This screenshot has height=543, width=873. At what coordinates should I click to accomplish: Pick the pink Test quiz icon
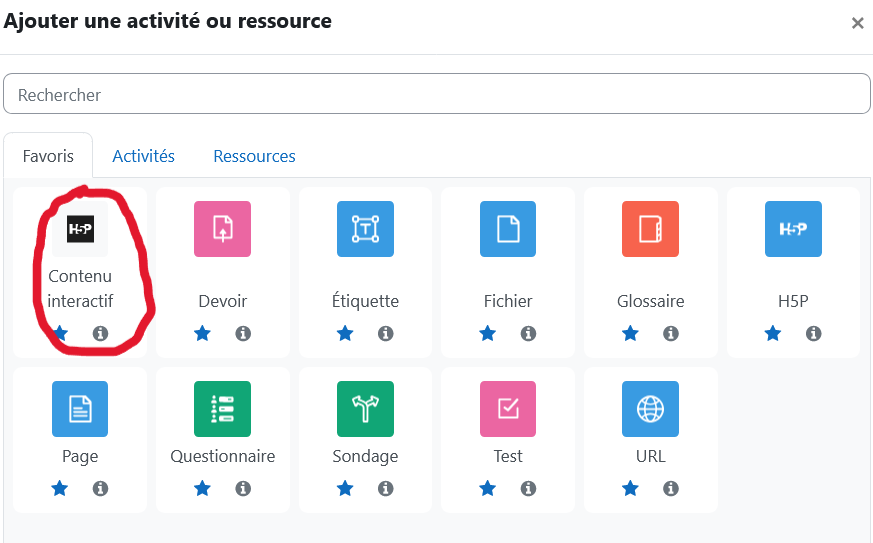(508, 409)
